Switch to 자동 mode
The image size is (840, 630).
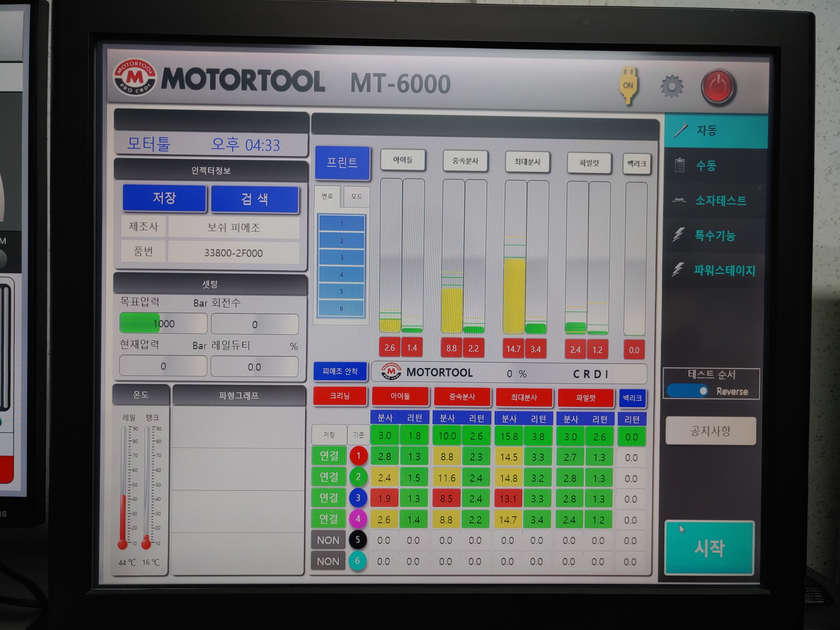pos(716,131)
